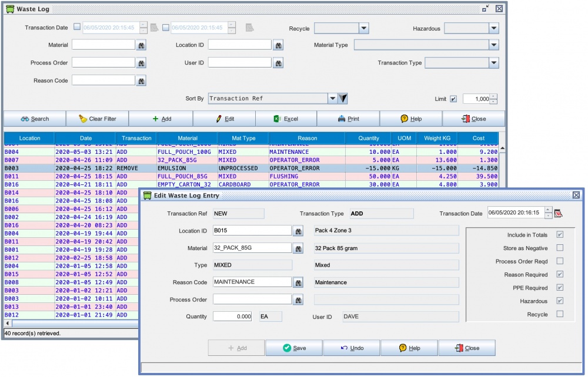The height and width of the screenshot is (377, 588).
Task: Click the Material column header
Action: pyautogui.click(x=188, y=139)
